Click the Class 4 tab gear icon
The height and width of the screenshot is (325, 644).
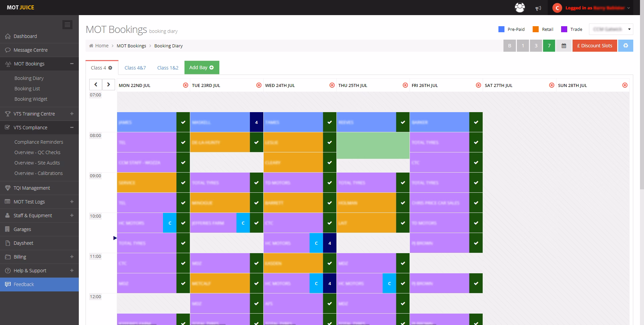tap(110, 68)
